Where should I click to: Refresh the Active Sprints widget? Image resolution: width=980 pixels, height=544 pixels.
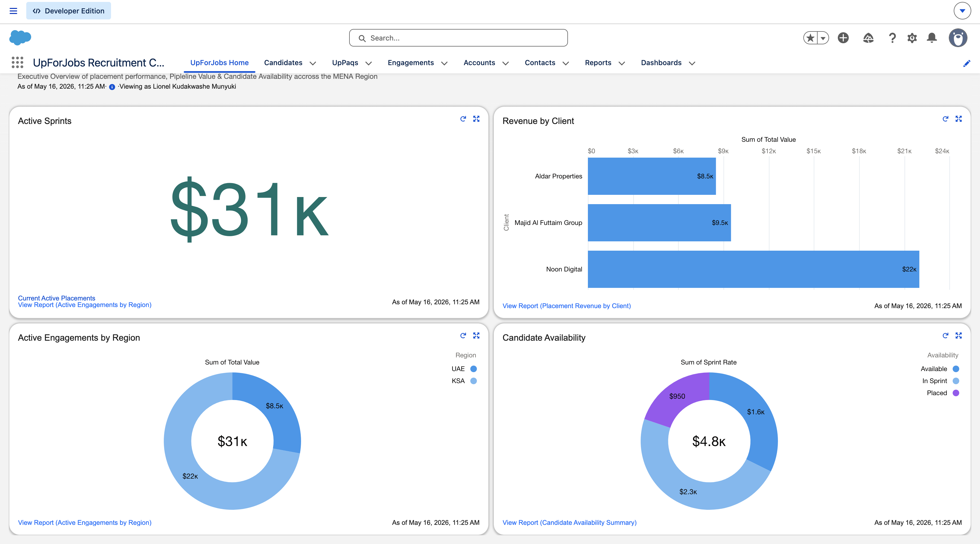pos(463,119)
